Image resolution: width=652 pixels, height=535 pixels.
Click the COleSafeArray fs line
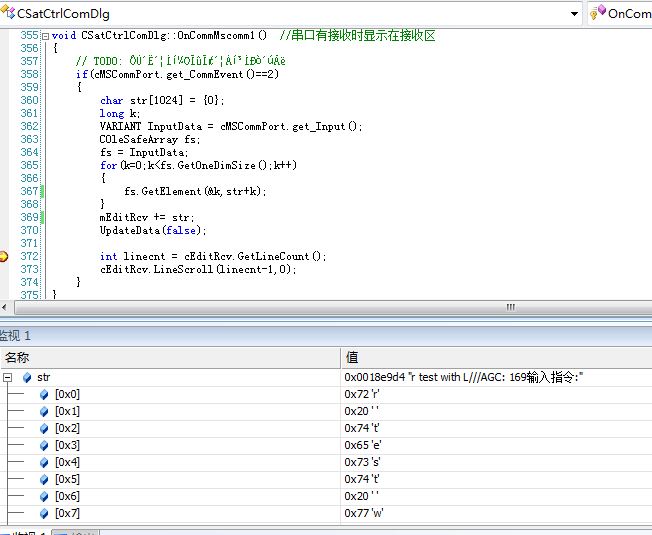150,140
